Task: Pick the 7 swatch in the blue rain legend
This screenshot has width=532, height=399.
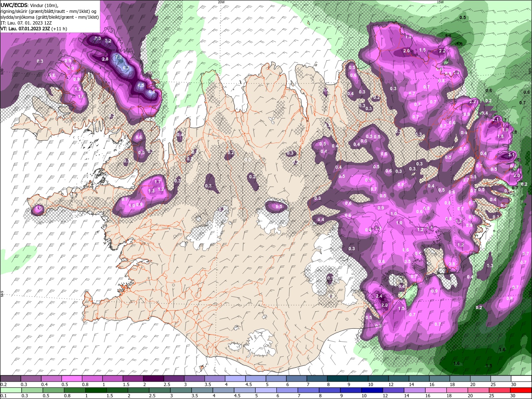Action: point(308,390)
